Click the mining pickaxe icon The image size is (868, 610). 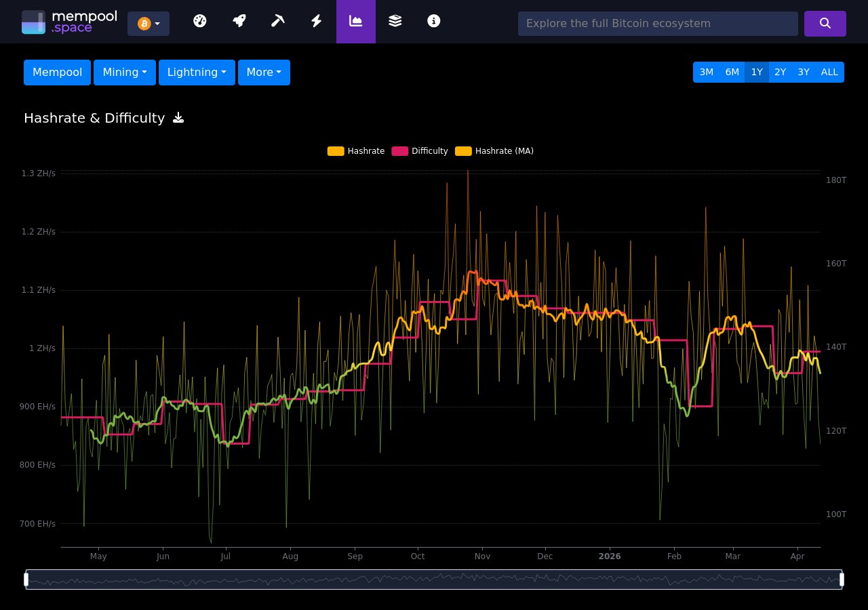pos(277,21)
